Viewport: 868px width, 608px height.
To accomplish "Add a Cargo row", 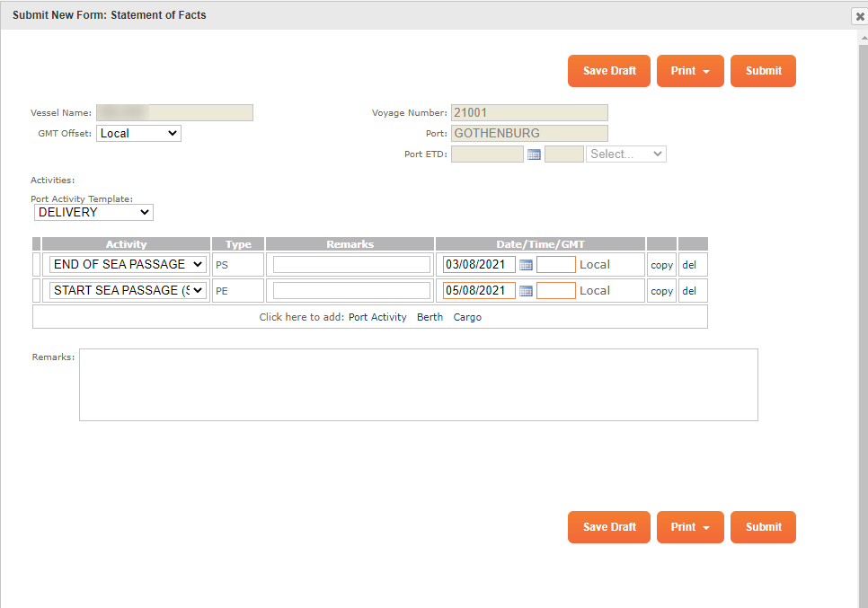I will point(467,317).
